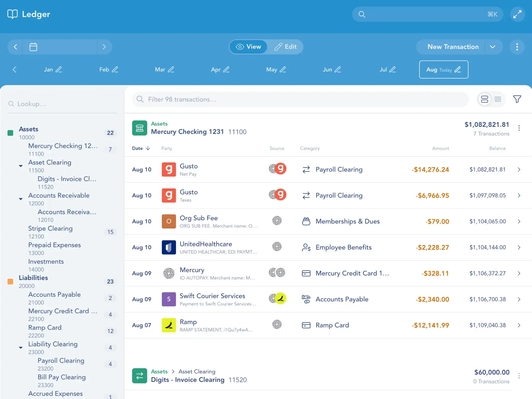Collapse the Asset Clearing tree group
Image resolution: width=532 pixels, height=399 pixels.
[21, 166]
